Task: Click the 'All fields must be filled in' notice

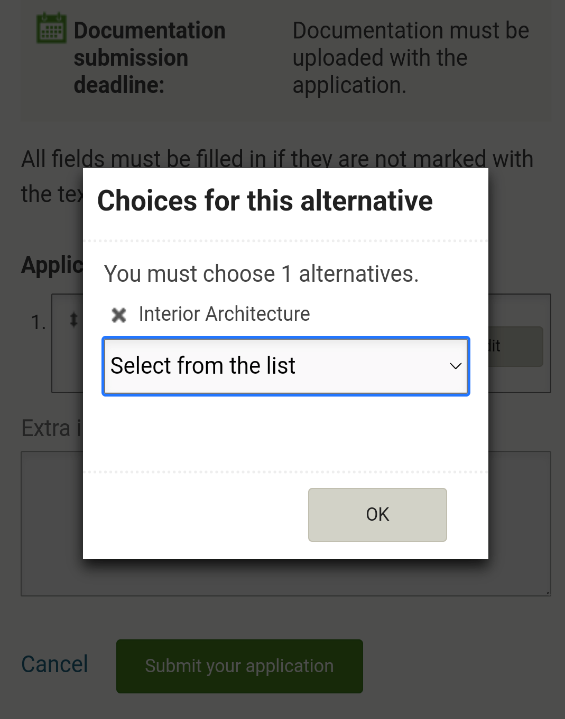Action: pyautogui.click(x=277, y=176)
